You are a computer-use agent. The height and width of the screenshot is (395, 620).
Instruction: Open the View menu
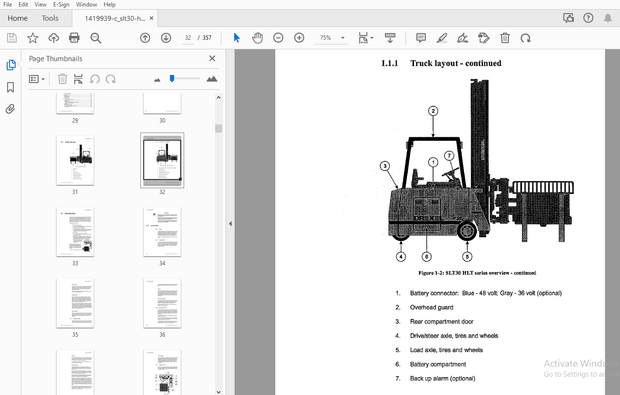40,4
